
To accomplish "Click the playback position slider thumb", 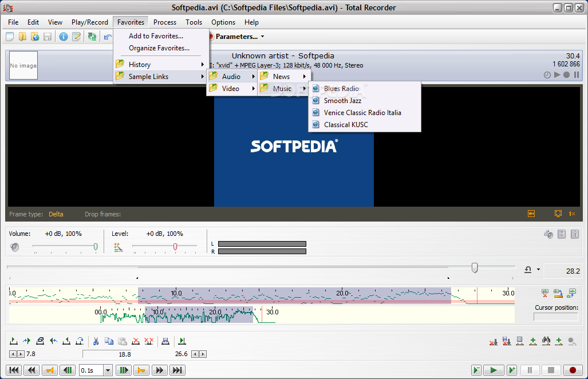I will (475, 268).
